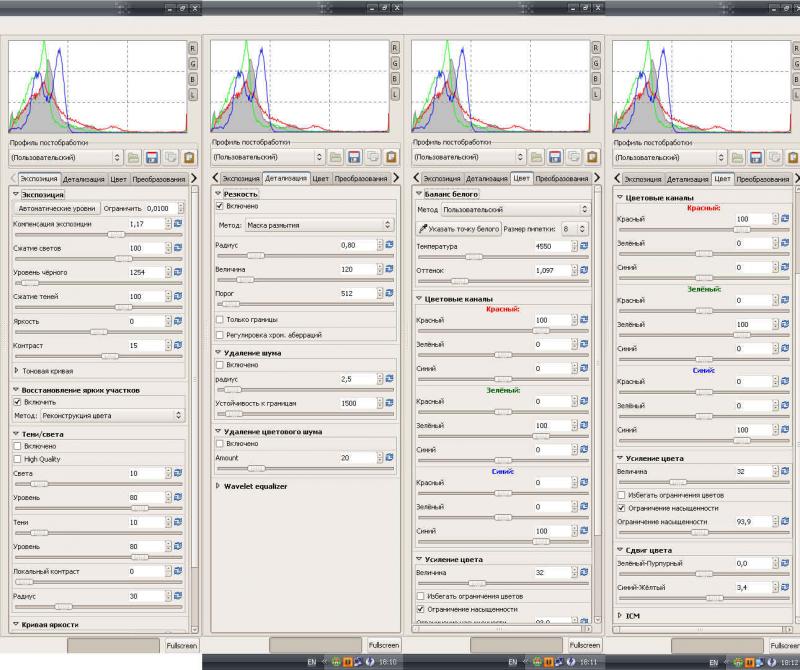The width and height of the screenshot is (800, 670).
Task: Select Экспозиция tab in the Сдвиг цвета panel
Action: pos(642,179)
